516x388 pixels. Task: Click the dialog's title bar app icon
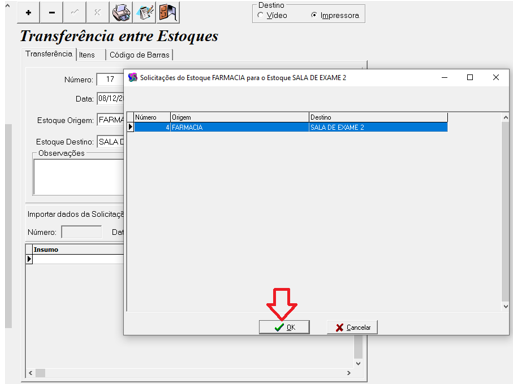[x=133, y=77]
